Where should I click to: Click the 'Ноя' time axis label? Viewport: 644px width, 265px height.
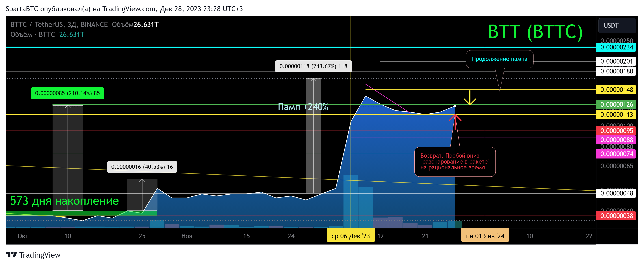tap(187, 236)
